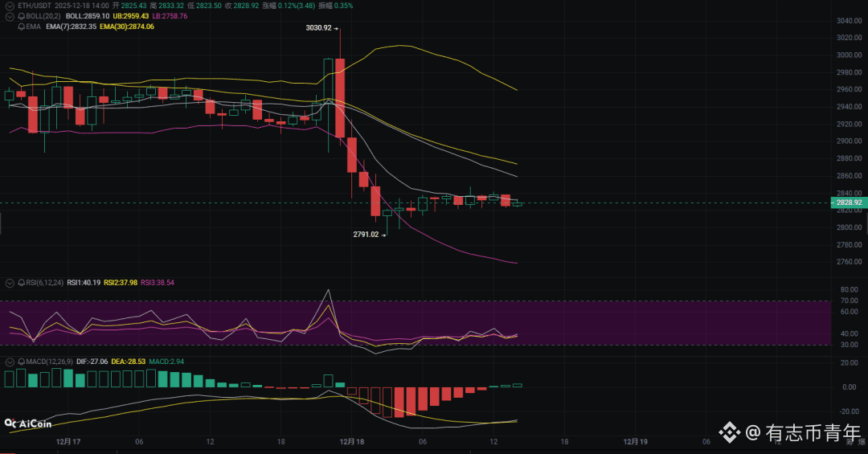Click the 12月18 date label on time axis
The image size is (868, 454).
[352, 442]
